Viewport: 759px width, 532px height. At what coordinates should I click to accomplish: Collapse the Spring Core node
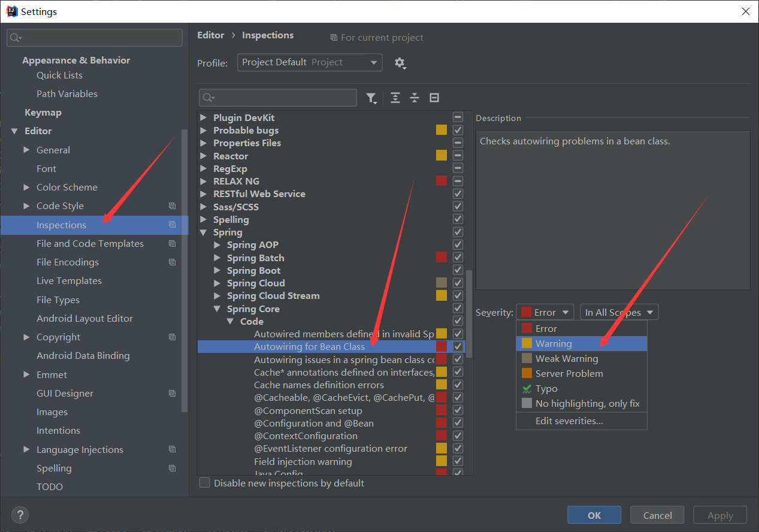pyautogui.click(x=217, y=309)
